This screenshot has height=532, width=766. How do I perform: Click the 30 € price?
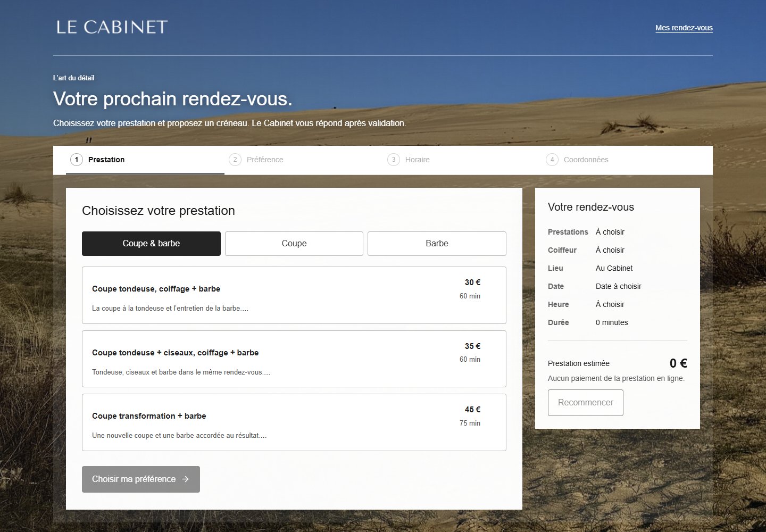click(472, 282)
